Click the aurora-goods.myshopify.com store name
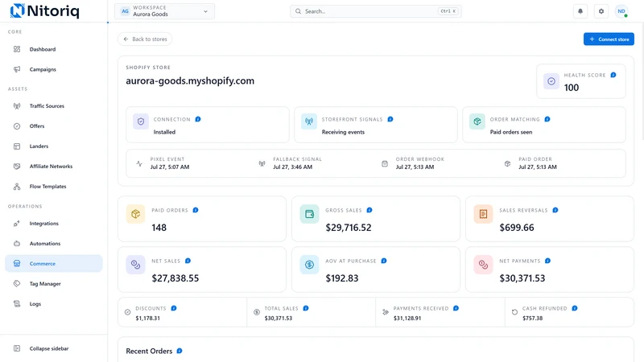644x362 pixels. (x=190, y=81)
